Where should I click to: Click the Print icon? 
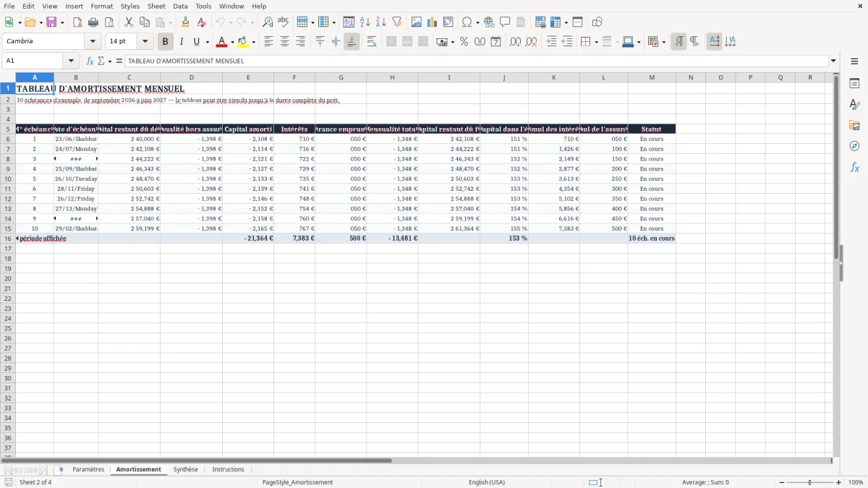click(x=93, y=22)
